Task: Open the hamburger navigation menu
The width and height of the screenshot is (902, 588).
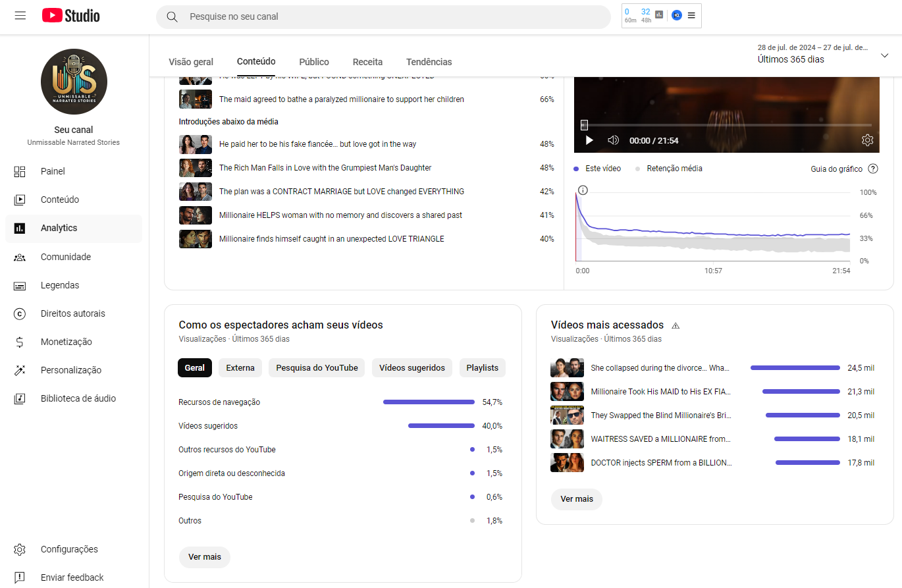Action: [20, 16]
